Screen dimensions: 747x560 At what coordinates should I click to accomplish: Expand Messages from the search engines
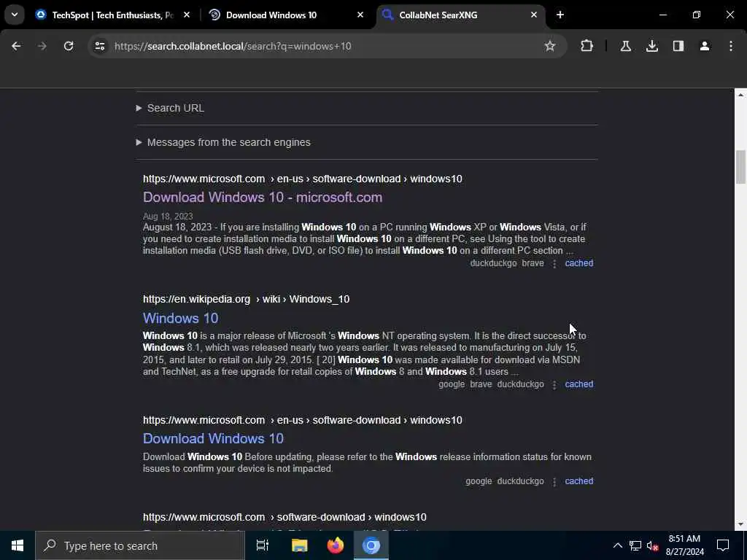point(223,142)
